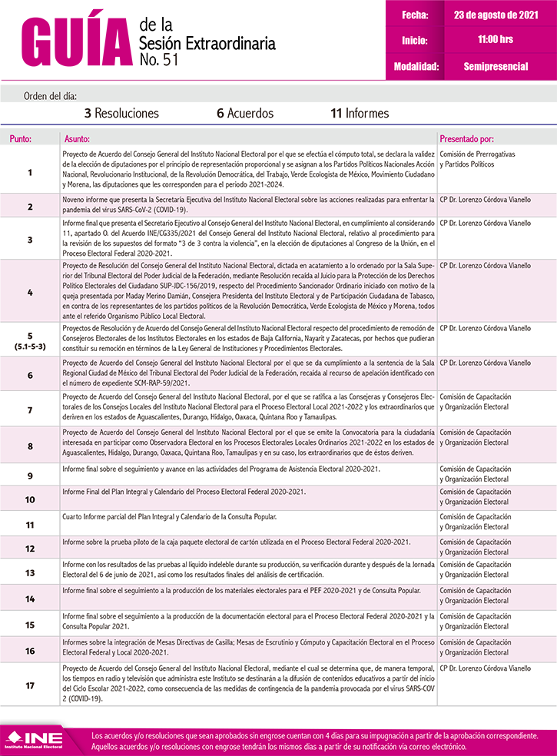Viewport: 557px width, 756px height.
Task: Click point number 7 in the Punto column
Action: pos(30,409)
